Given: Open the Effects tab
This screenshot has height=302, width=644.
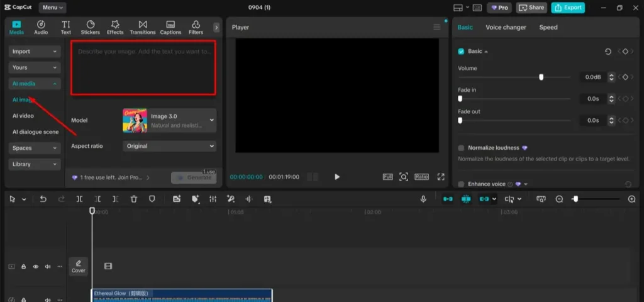Looking at the screenshot, I should [x=115, y=28].
